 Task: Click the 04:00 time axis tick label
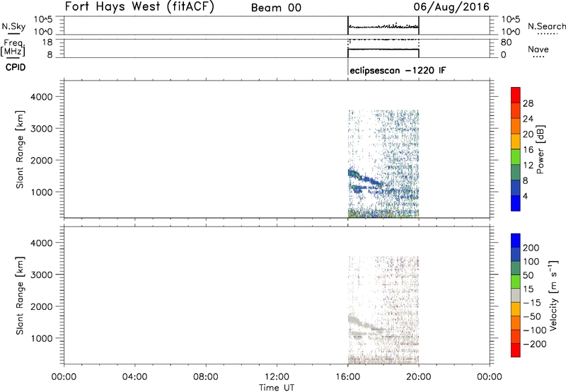pos(134,377)
